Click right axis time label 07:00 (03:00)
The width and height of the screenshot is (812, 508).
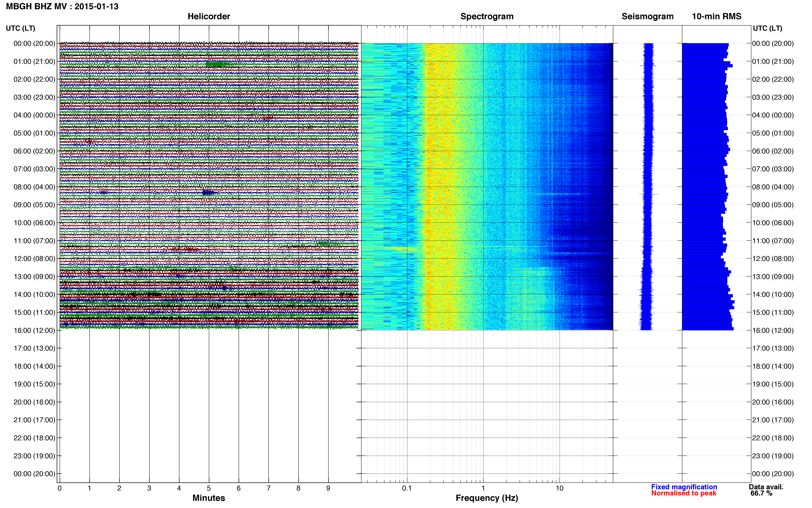773,169
